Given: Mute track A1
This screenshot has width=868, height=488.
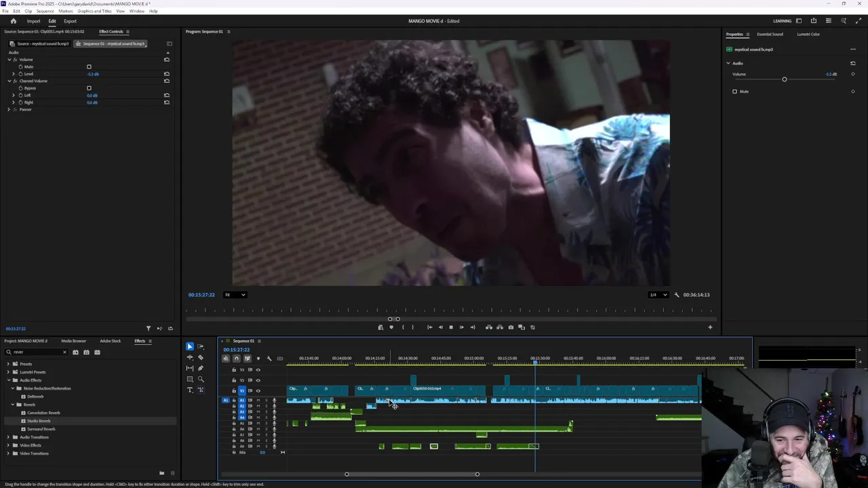Looking at the screenshot, I should point(258,400).
